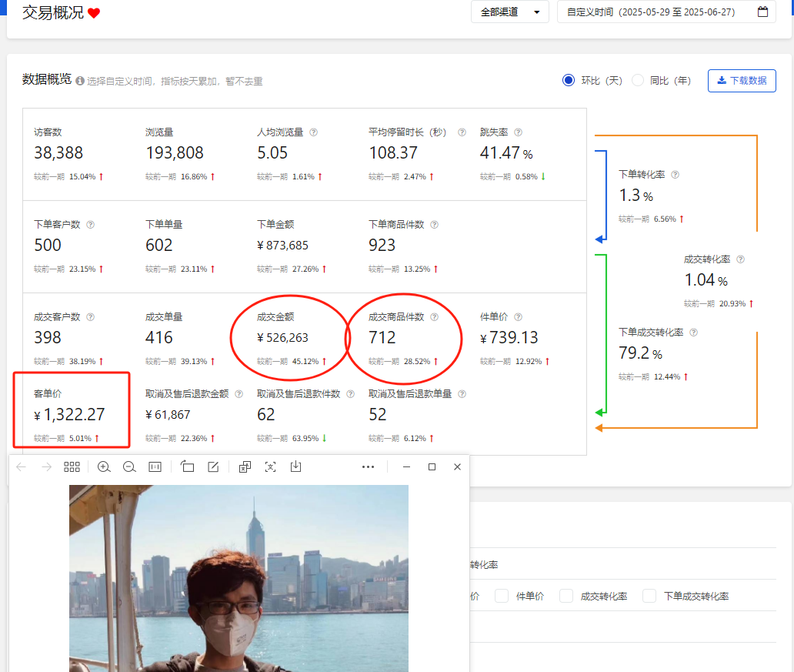The image size is (794, 672).
Task: Click the 下载数据 download button
Action: click(x=742, y=81)
